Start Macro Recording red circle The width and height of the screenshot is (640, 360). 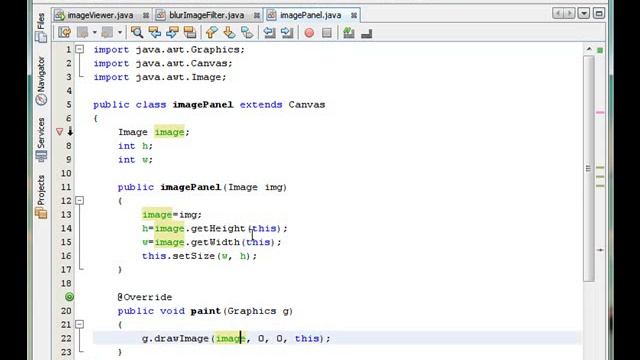[x=309, y=33]
